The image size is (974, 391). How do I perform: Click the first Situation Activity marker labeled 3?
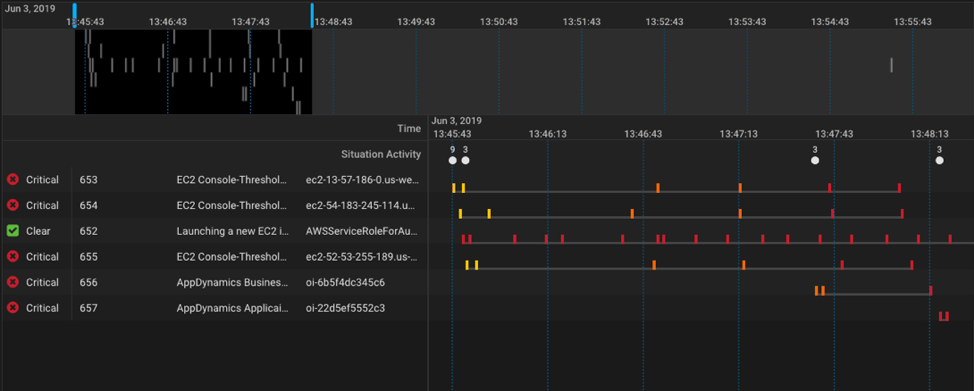pyautogui.click(x=465, y=160)
